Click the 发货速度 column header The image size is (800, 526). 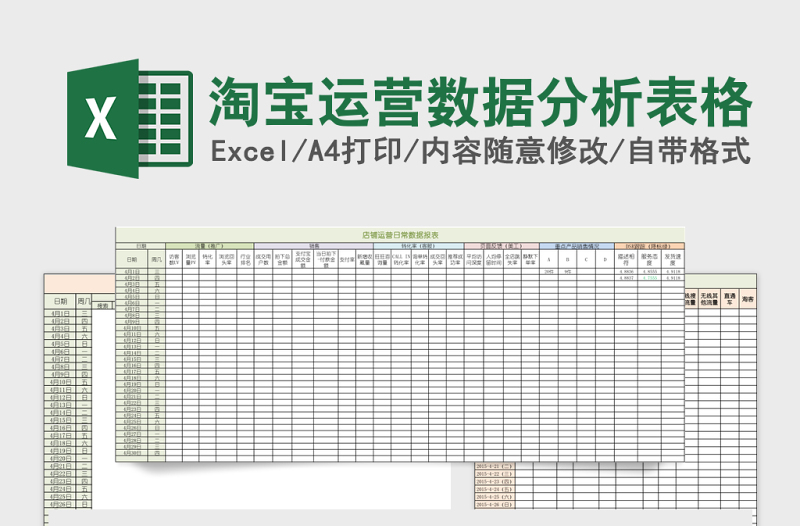click(673, 259)
